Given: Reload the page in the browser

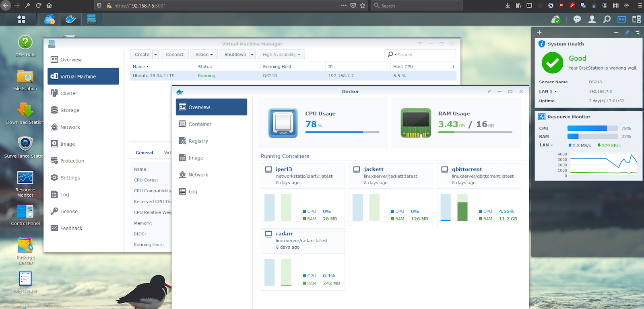Looking at the screenshot, I should pos(39,6).
